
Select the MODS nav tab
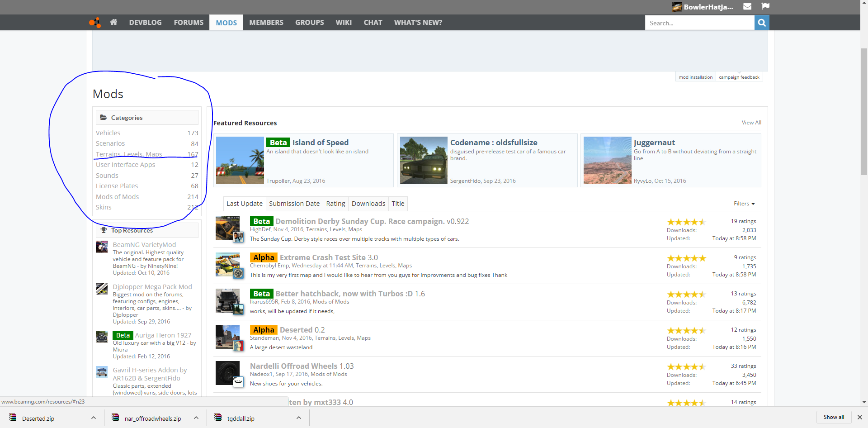(x=226, y=23)
